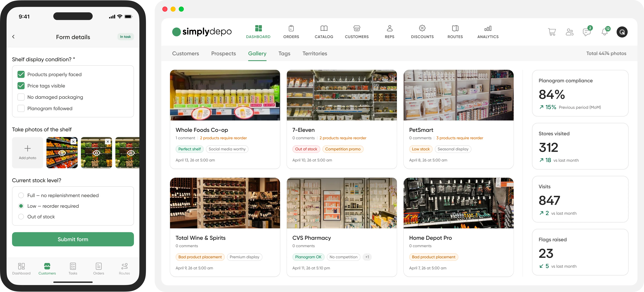Open the Prospects tab

click(223, 54)
